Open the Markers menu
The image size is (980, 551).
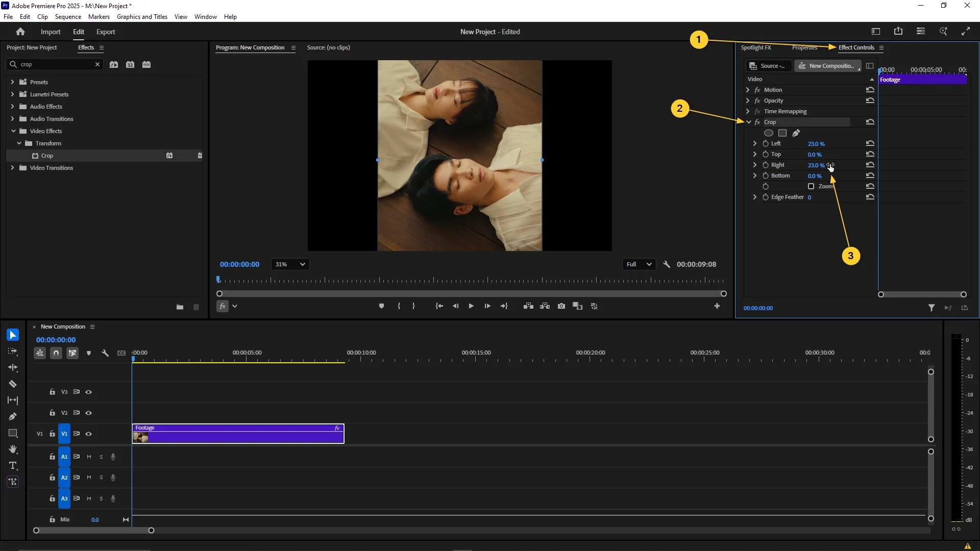click(99, 17)
